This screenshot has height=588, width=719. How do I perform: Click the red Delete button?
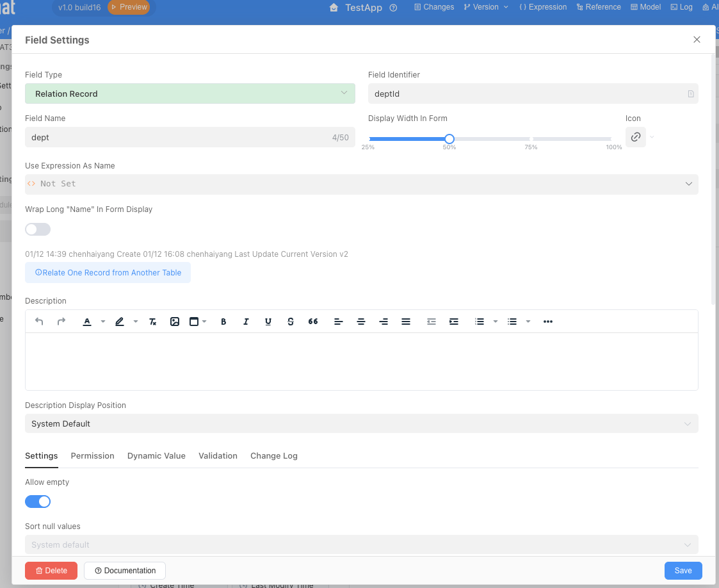[51, 571]
